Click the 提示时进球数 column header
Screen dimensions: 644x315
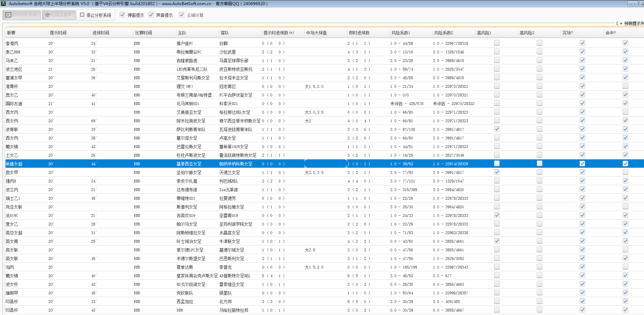tap(278, 33)
